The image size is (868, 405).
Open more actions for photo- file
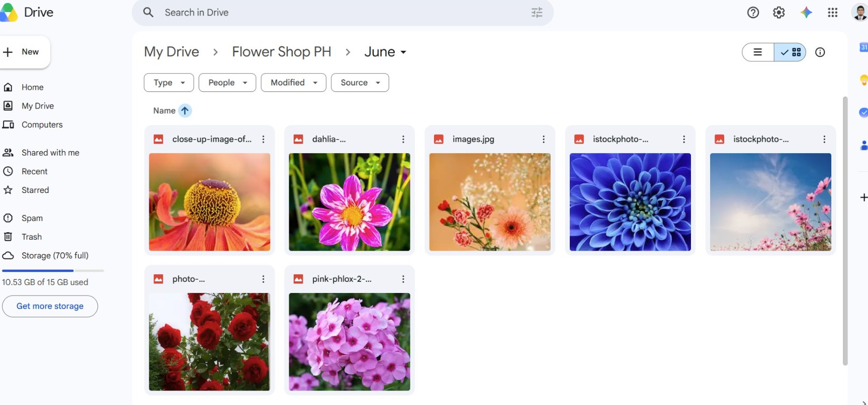pyautogui.click(x=264, y=279)
